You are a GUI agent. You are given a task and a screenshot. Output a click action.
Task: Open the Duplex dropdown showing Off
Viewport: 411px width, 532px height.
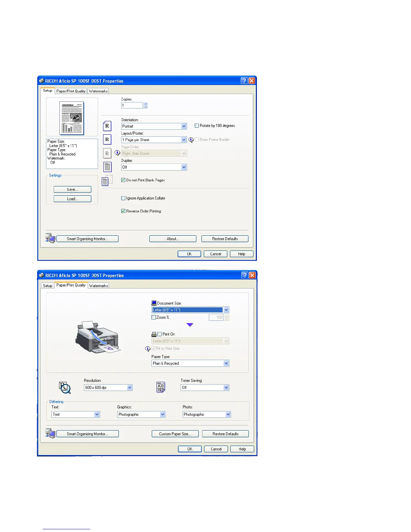[x=154, y=167]
